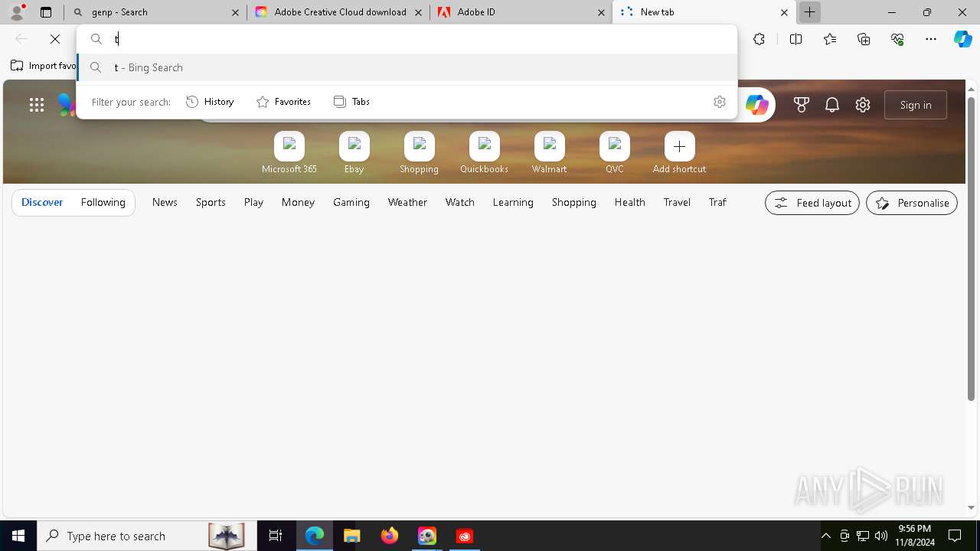Open the Weather category

click(x=407, y=202)
